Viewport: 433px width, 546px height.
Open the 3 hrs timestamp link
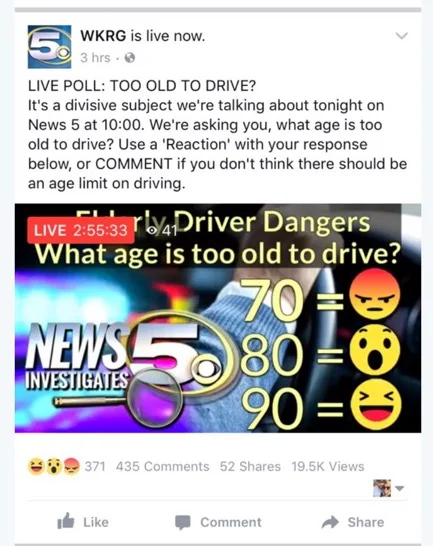pyautogui.click(x=95, y=58)
